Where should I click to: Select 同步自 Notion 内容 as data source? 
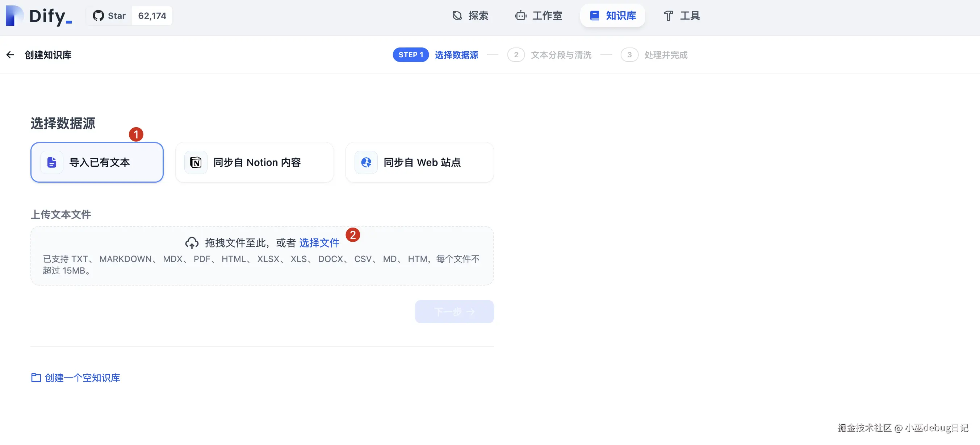pyautogui.click(x=254, y=162)
